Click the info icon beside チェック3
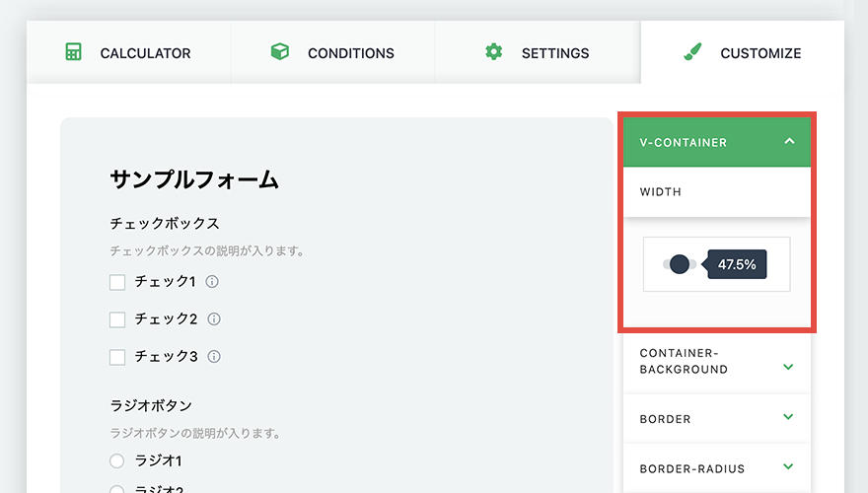 tap(214, 356)
